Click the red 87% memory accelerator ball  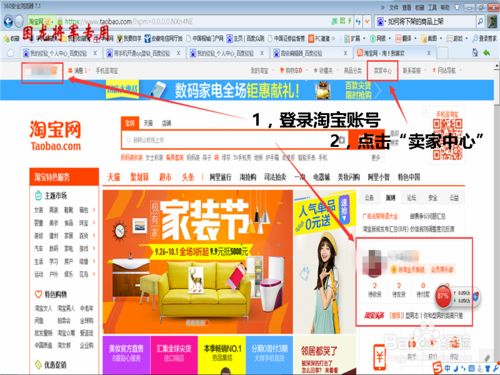tap(443, 296)
